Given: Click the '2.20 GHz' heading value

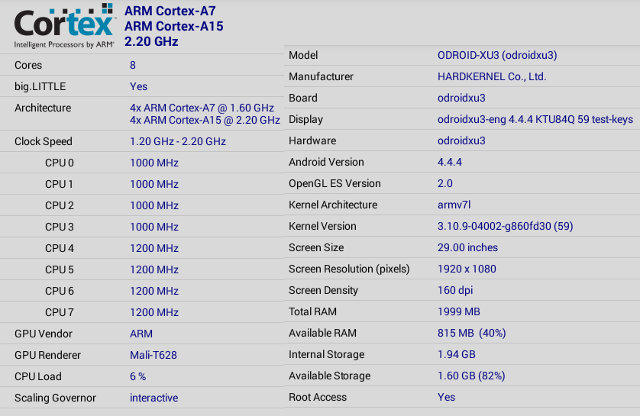Looking at the screenshot, I should 151,42.
